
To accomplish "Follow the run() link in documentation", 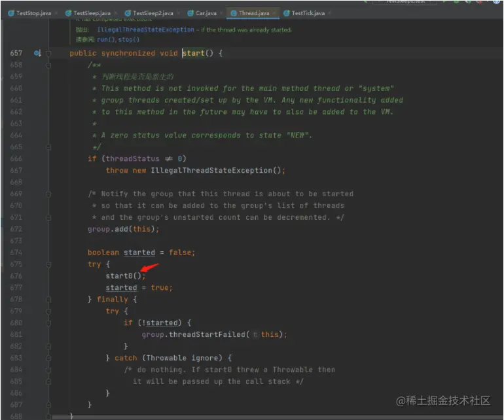I will pos(106,39).
